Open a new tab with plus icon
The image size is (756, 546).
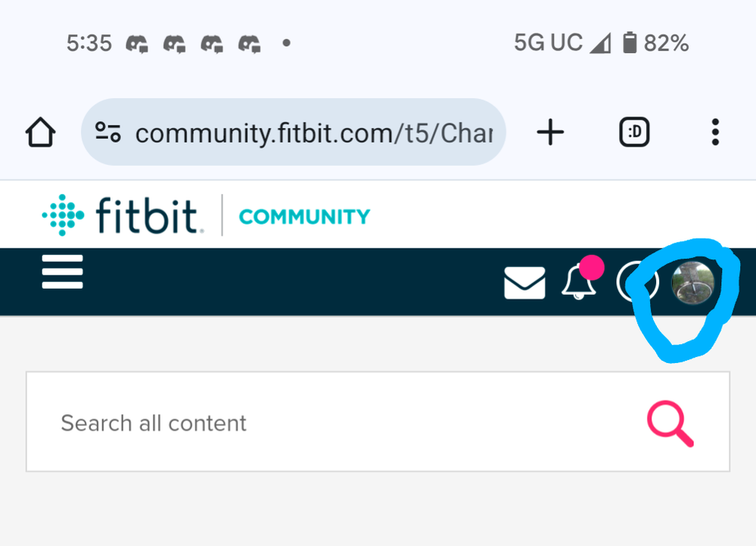pyautogui.click(x=550, y=132)
